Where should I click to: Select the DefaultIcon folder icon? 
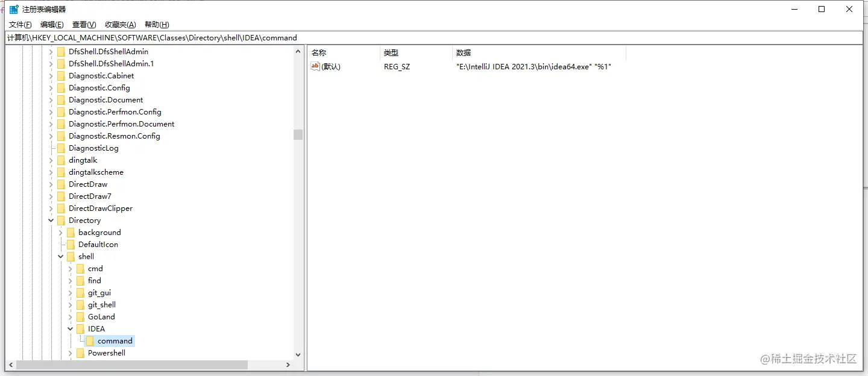pyautogui.click(x=71, y=245)
